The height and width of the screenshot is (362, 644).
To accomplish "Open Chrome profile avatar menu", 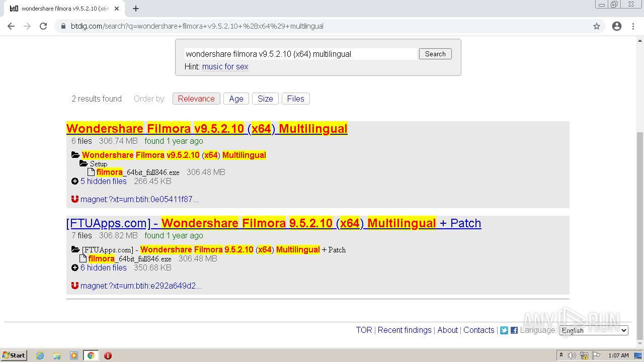I will click(617, 26).
